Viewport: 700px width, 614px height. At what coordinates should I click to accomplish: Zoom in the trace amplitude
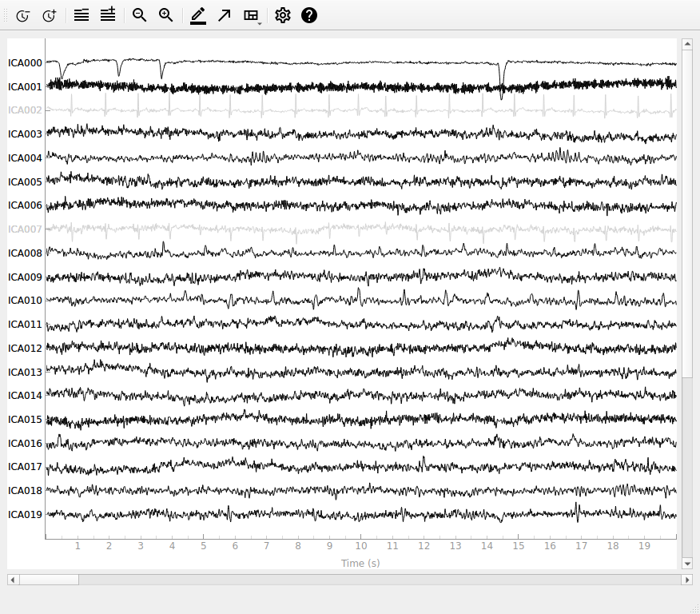coord(166,16)
